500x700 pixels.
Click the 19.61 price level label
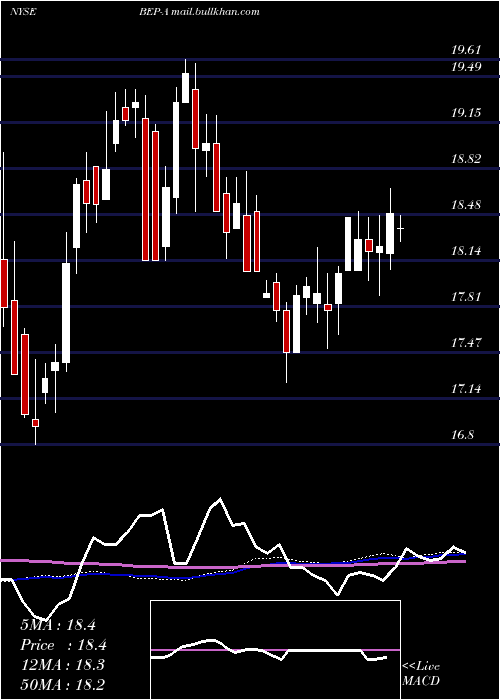(x=466, y=50)
